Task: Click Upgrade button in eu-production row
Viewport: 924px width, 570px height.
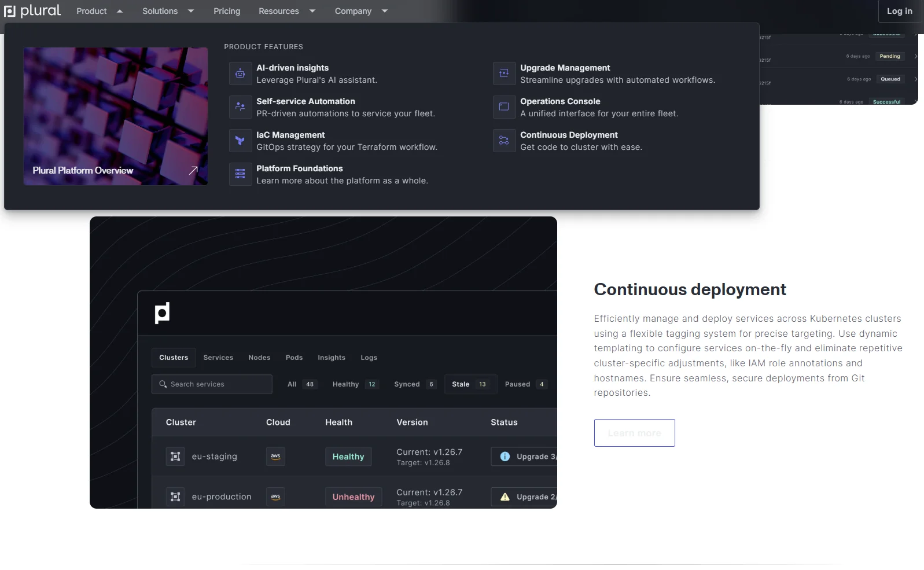Action: tap(524, 497)
